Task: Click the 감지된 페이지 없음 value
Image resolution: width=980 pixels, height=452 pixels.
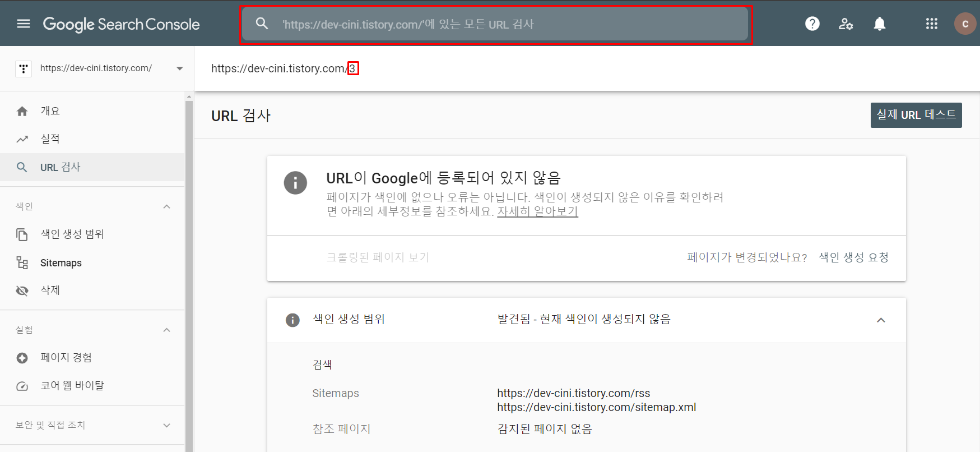Action: coord(545,429)
